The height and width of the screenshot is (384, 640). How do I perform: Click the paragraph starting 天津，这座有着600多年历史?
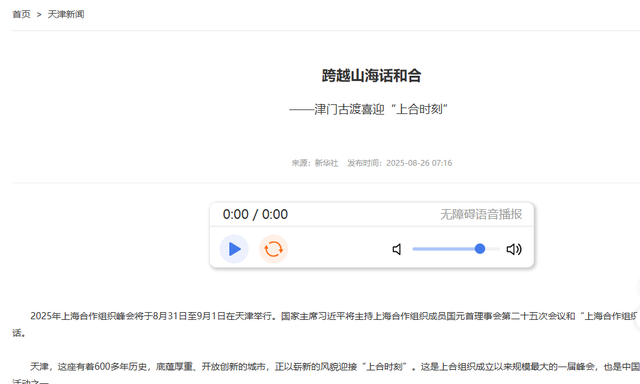pyautogui.click(x=326, y=372)
